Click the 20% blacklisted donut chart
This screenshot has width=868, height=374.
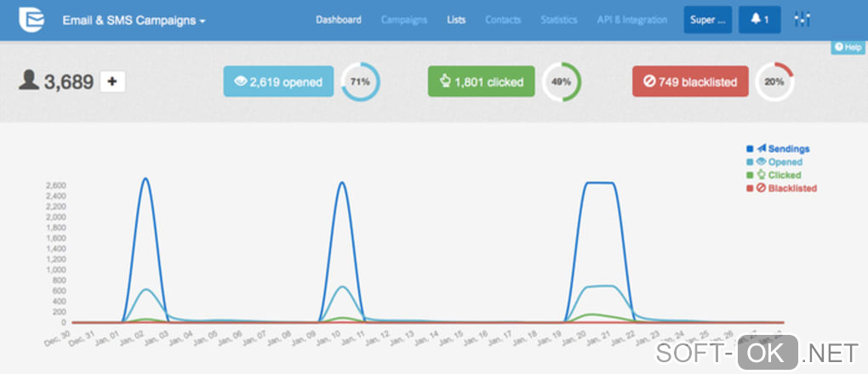click(774, 82)
